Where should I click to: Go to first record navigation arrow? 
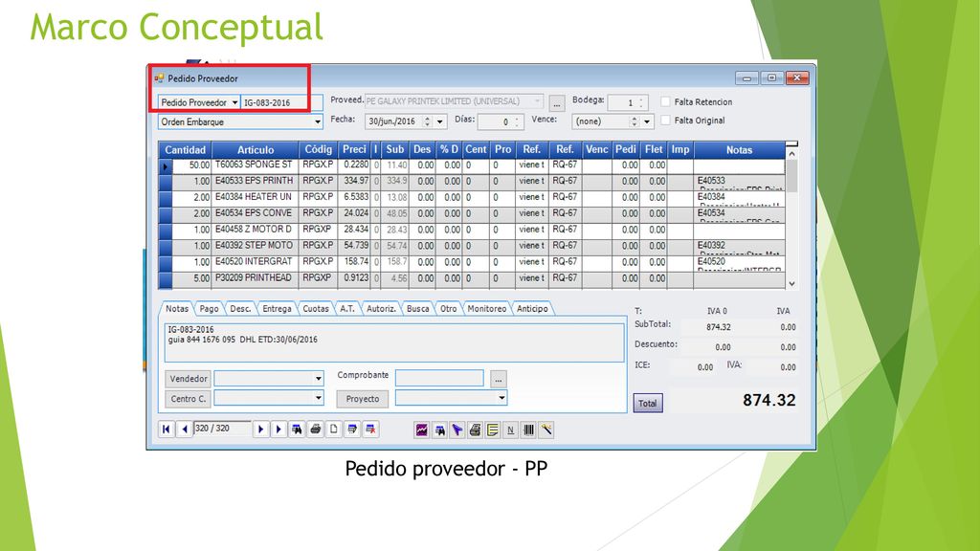coord(167,430)
